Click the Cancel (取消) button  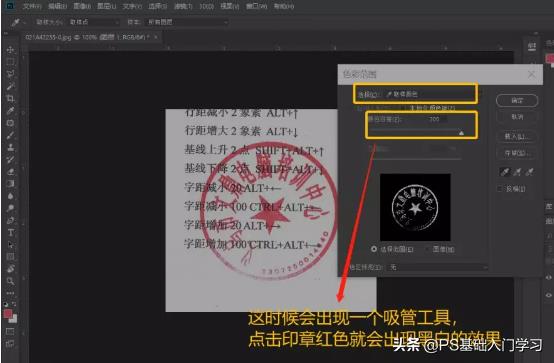(517, 117)
